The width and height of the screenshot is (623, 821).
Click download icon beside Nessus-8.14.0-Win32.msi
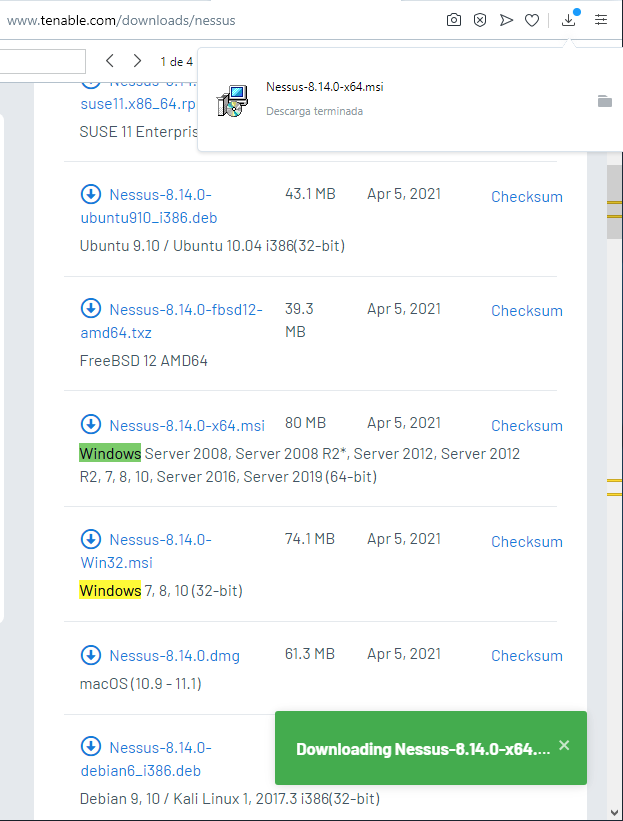coord(91,539)
